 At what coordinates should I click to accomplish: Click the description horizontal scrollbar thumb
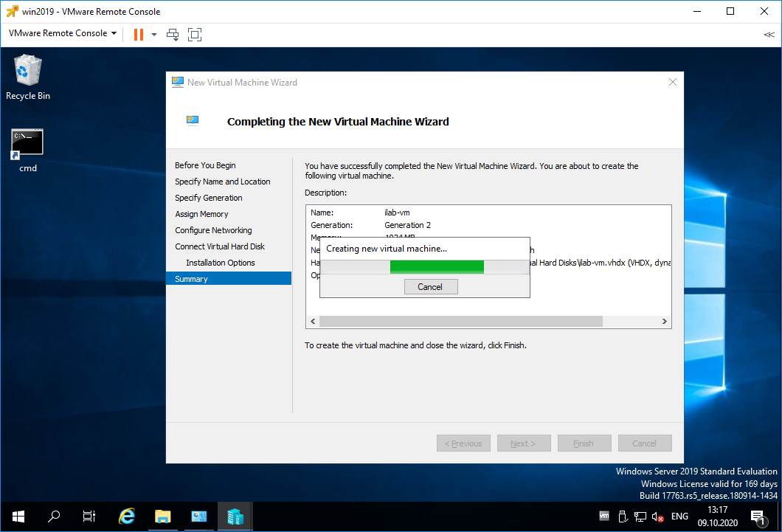(x=461, y=322)
